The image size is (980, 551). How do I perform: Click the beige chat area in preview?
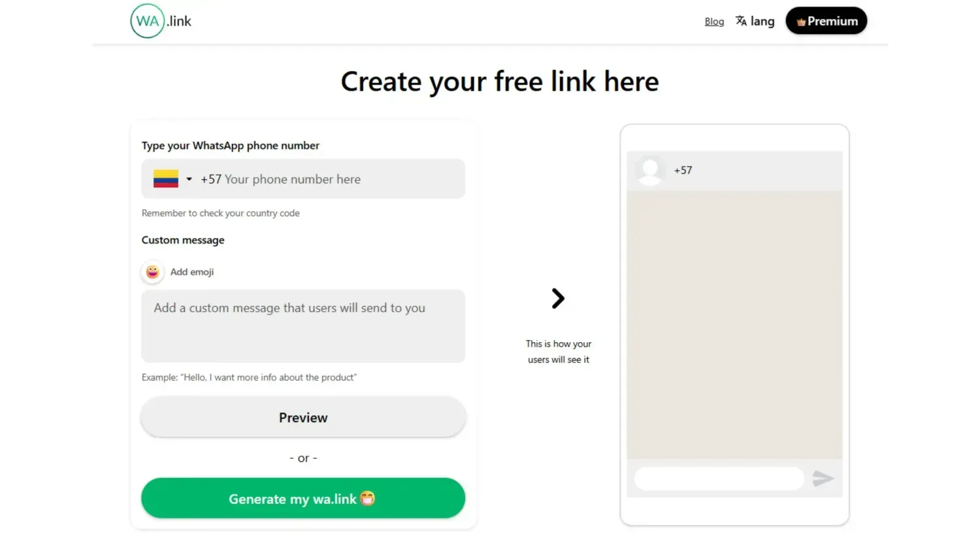click(x=734, y=324)
